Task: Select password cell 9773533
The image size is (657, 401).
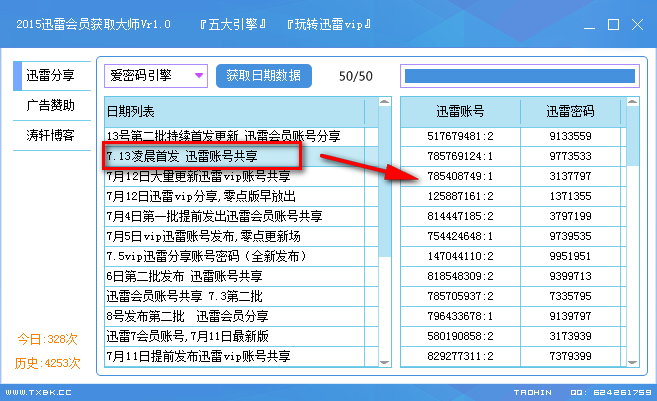Action: (x=570, y=156)
